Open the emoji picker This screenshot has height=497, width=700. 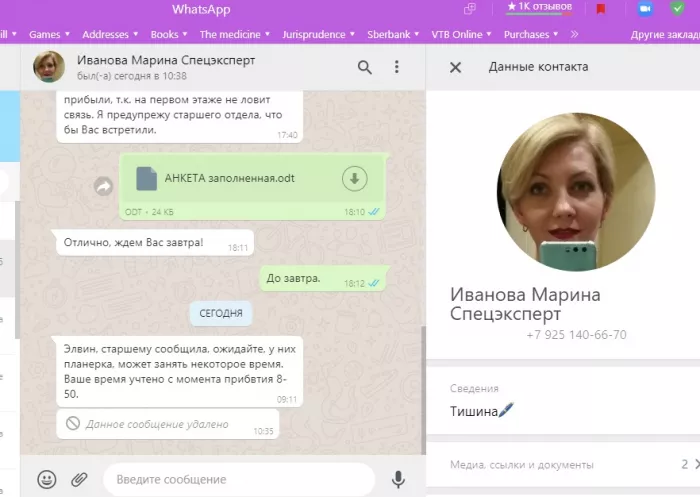[47, 480]
